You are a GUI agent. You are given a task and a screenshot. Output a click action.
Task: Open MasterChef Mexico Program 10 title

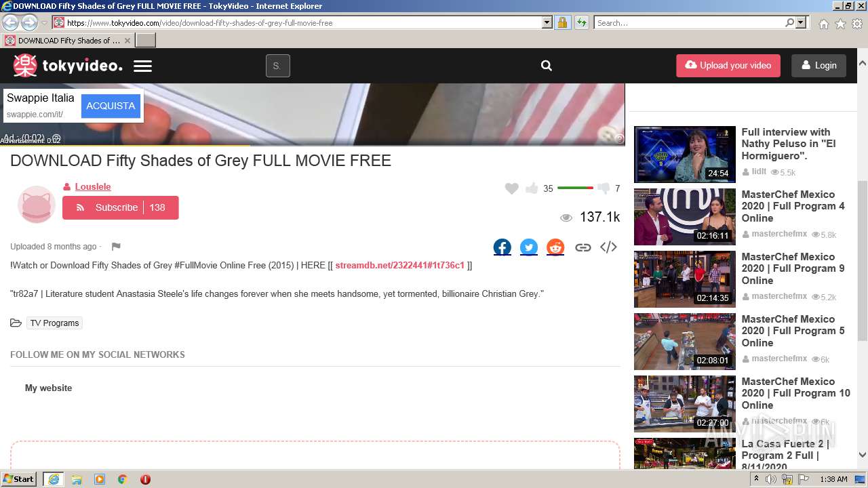point(795,393)
